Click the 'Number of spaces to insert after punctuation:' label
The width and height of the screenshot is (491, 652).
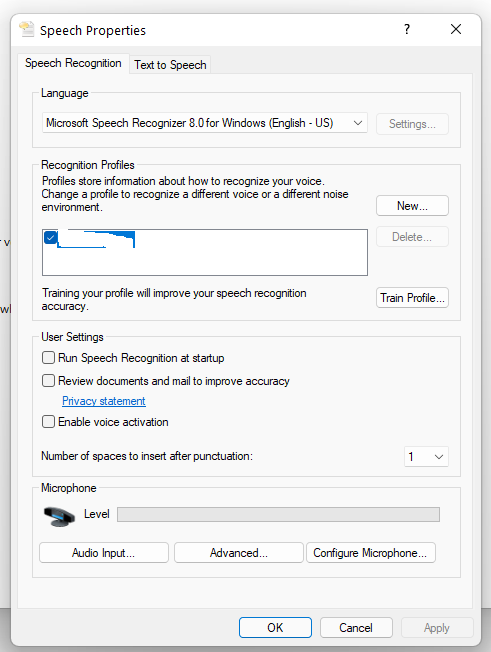[x=147, y=456]
